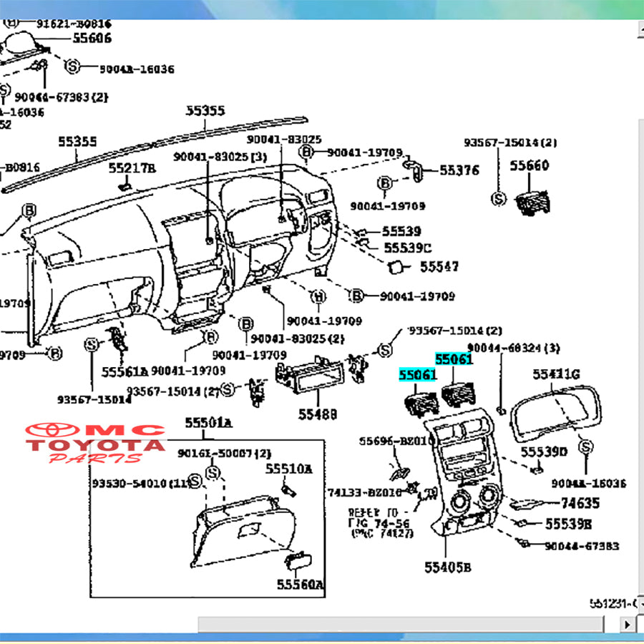Choose the 55560A part number
The width and height of the screenshot is (644, 644).
tap(301, 584)
